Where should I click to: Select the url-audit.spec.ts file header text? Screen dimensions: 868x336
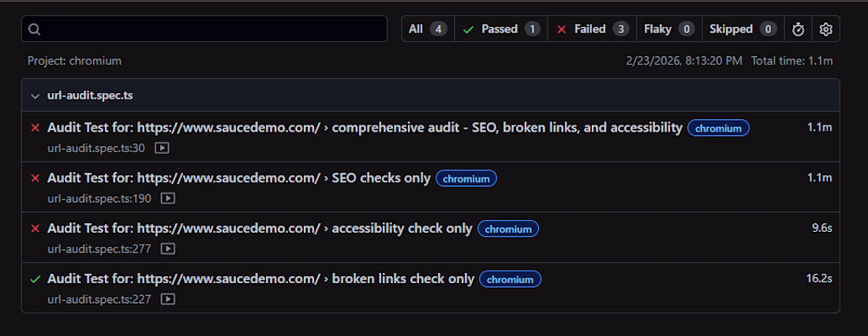coord(90,95)
